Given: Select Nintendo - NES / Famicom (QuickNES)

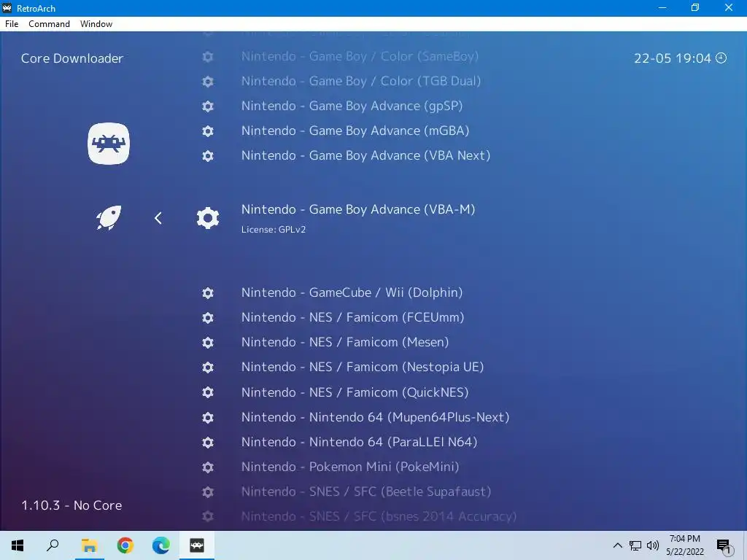Looking at the screenshot, I should pos(355,392).
